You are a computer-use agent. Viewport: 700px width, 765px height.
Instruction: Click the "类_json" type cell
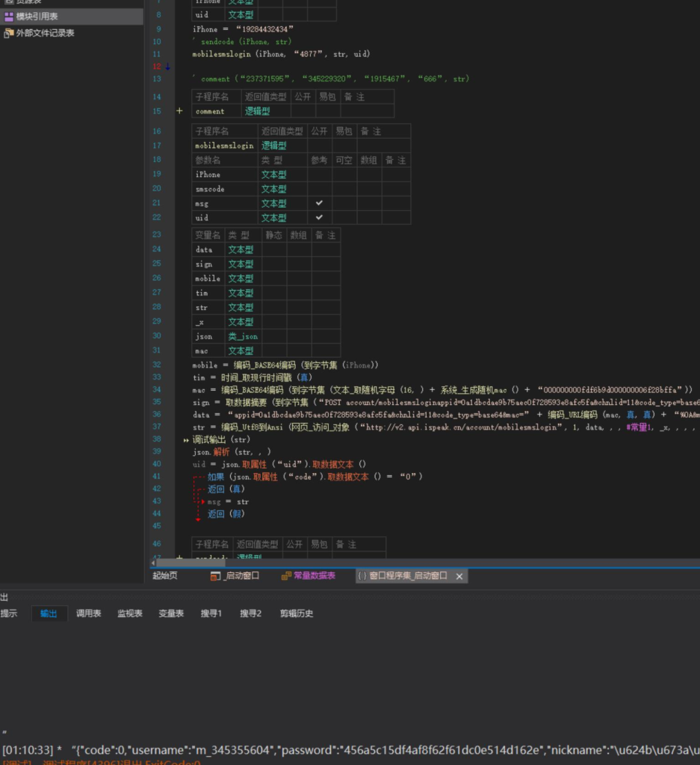[243, 337]
